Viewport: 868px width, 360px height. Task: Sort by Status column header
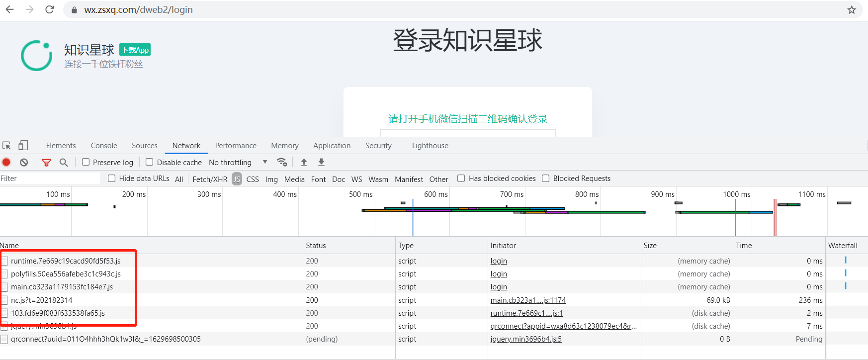pyautogui.click(x=349, y=246)
